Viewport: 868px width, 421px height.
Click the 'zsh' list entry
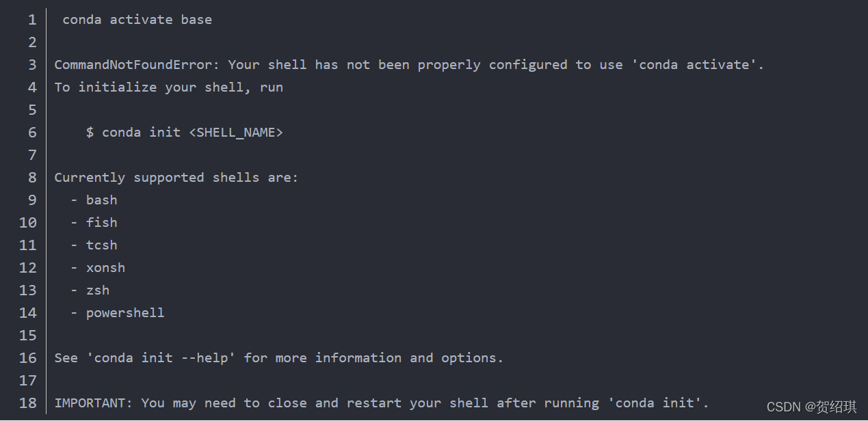pos(98,290)
